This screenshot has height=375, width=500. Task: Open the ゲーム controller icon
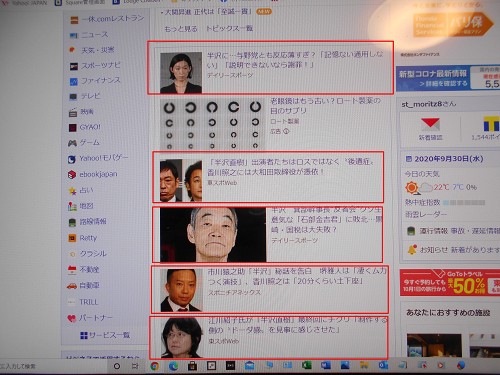click(x=72, y=143)
